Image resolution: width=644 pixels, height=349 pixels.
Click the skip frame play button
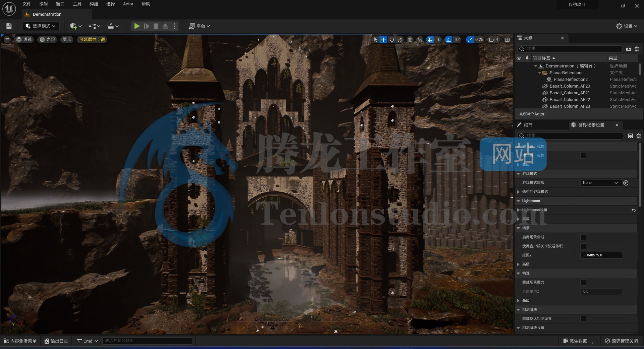click(x=147, y=26)
